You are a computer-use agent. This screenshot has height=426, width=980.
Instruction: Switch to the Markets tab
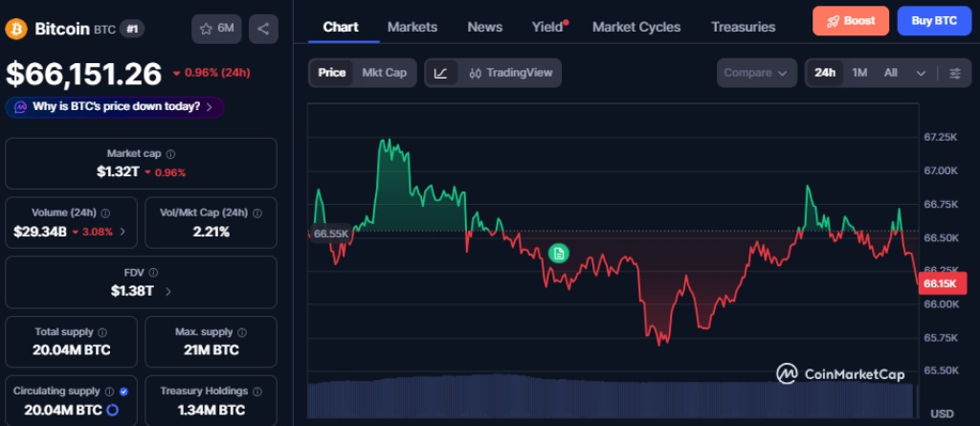click(412, 27)
